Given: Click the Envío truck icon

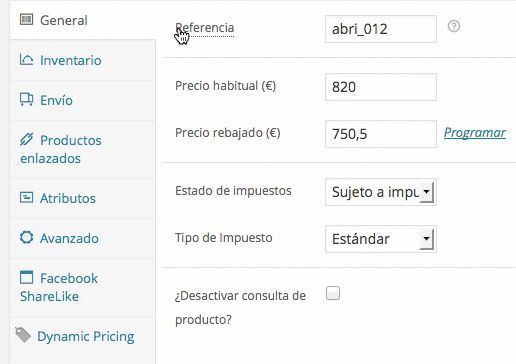Looking at the screenshot, I should click(x=26, y=99).
